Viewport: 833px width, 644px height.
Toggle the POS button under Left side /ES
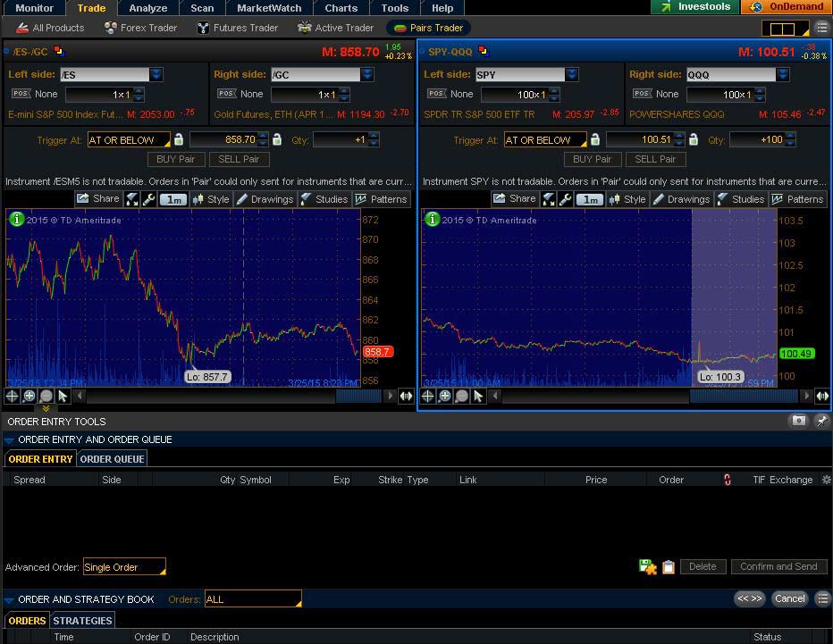point(21,94)
